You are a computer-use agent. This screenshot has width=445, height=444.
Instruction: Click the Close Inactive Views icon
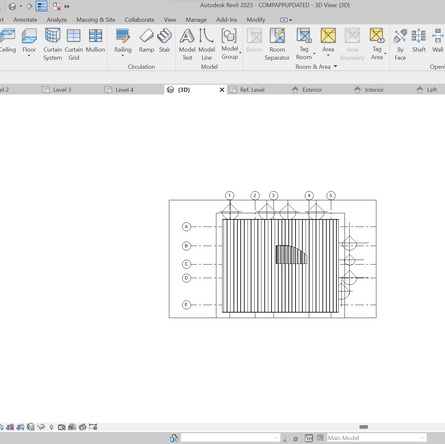[x=57, y=6]
